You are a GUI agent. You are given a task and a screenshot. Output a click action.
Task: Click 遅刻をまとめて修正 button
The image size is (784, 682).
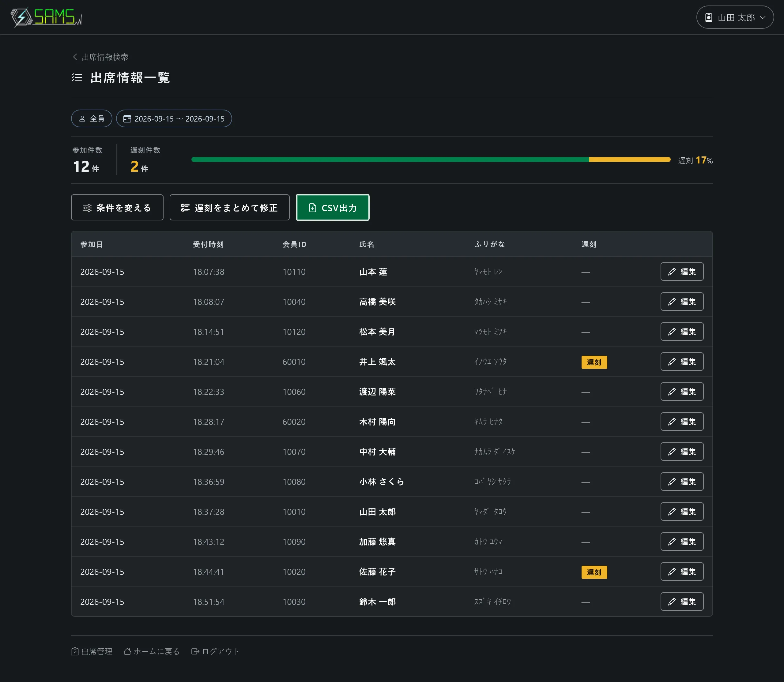pos(230,208)
